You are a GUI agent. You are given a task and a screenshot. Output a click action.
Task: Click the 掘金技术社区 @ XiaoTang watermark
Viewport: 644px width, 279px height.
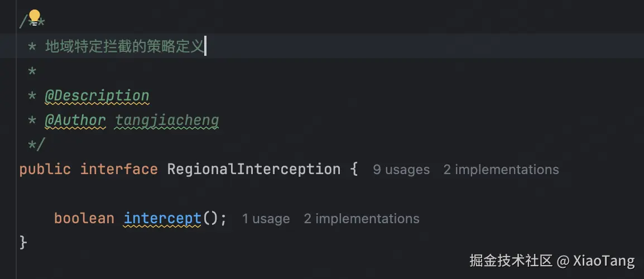(x=551, y=261)
